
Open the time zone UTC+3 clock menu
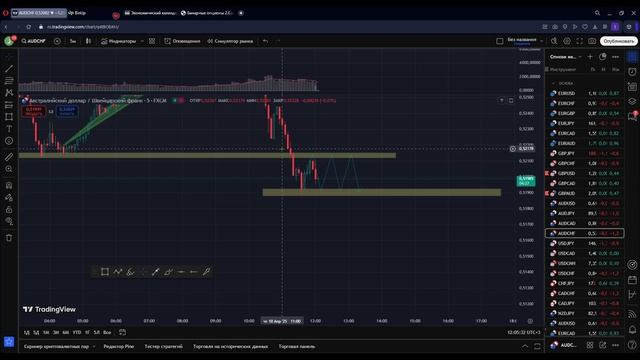524,333
